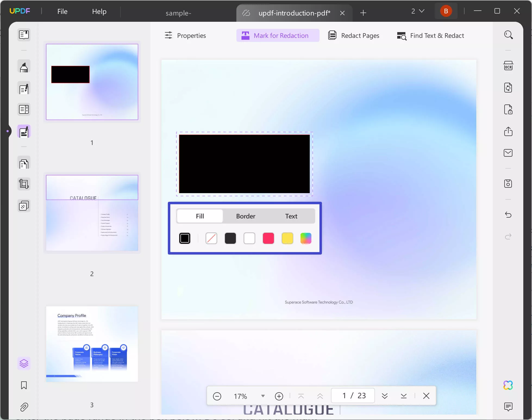Go to first page arrow
Screen dimensions: 532x420
(x=301, y=396)
